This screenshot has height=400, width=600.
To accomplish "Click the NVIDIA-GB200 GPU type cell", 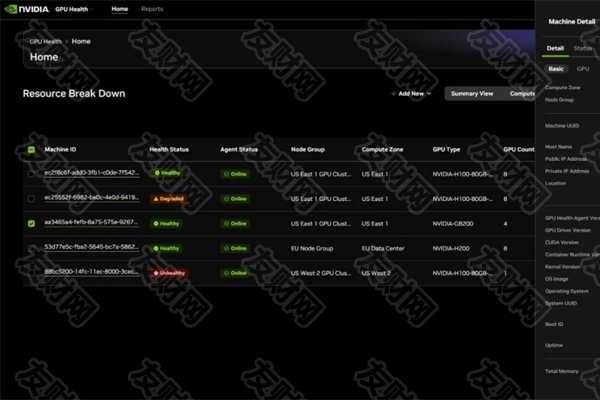I will pyautogui.click(x=453, y=224).
